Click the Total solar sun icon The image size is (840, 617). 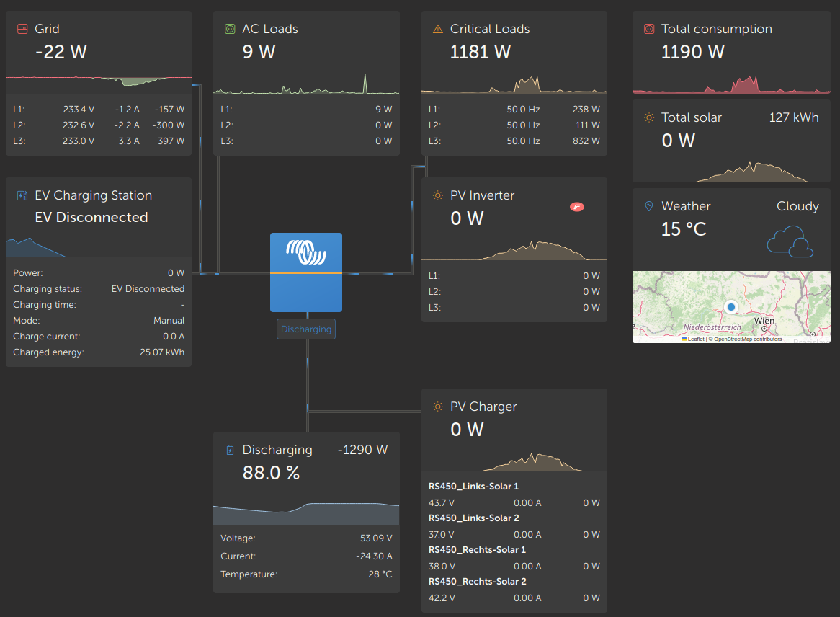coord(648,117)
